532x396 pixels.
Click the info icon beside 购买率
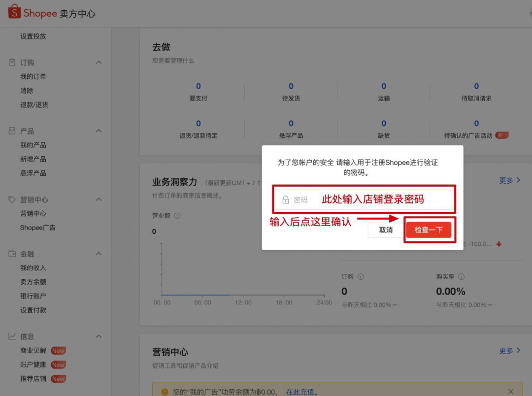point(462,276)
